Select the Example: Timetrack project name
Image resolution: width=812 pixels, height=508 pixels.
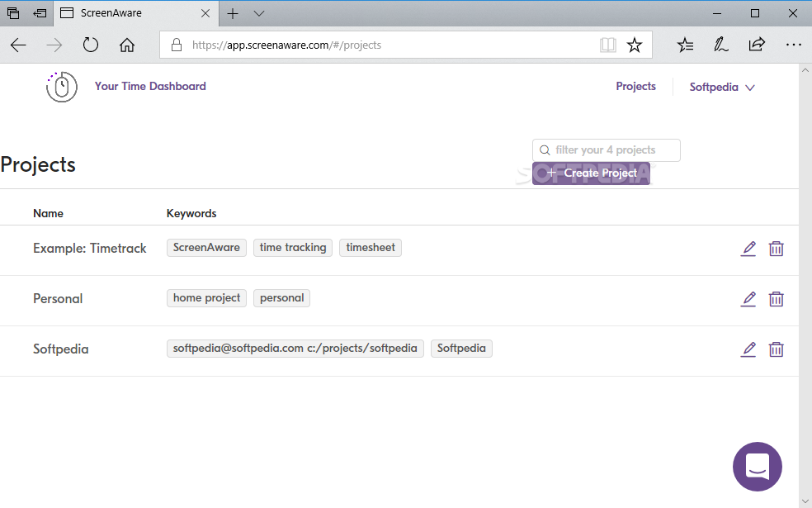click(90, 249)
